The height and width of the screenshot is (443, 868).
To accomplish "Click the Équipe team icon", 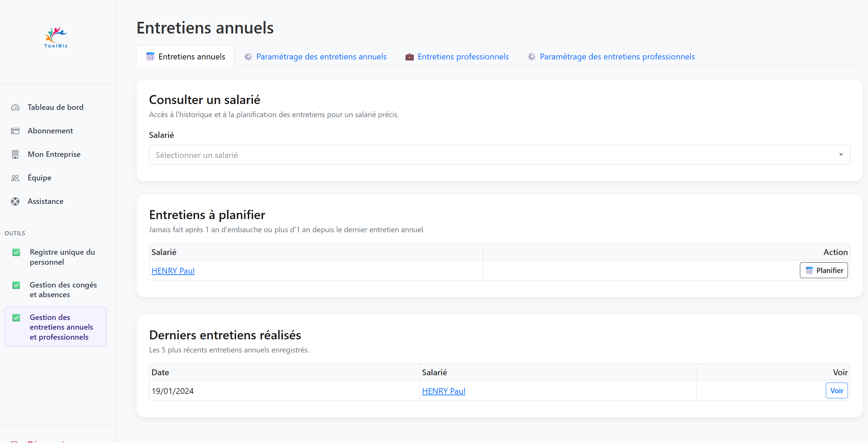I will point(15,178).
